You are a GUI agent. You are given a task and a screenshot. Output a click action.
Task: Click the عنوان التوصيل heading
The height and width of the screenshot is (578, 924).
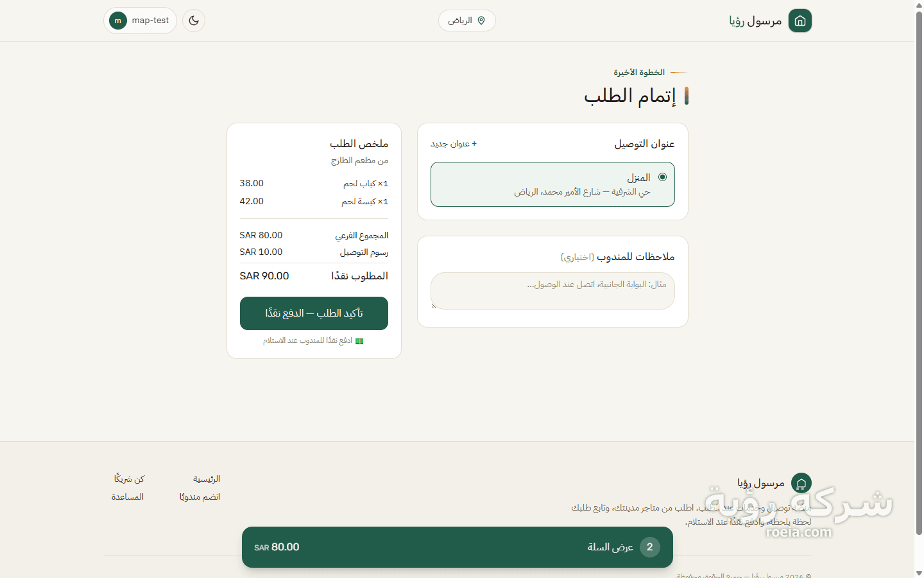tap(644, 144)
